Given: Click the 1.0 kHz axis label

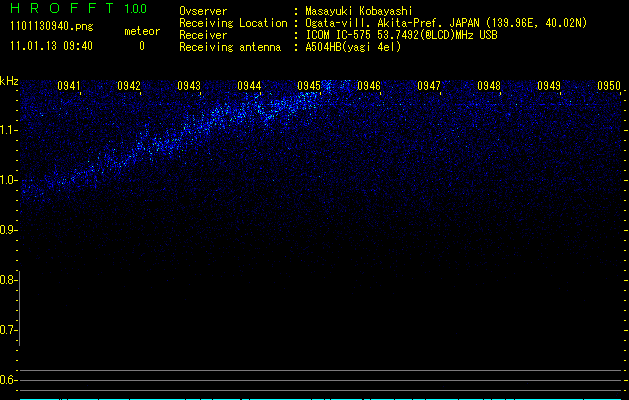Looking at the screenshot, I should (9, 180).
